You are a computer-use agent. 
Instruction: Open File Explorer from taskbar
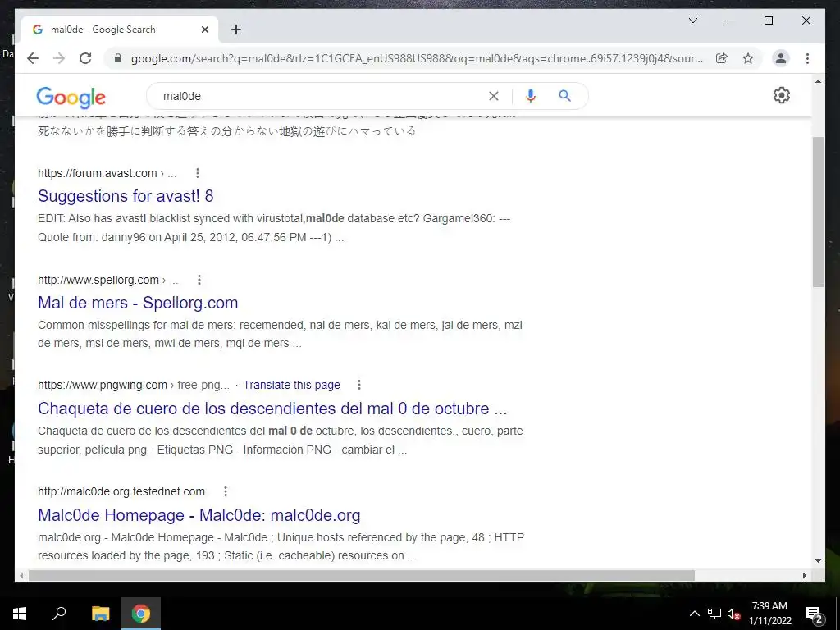(x=100, y=614)
